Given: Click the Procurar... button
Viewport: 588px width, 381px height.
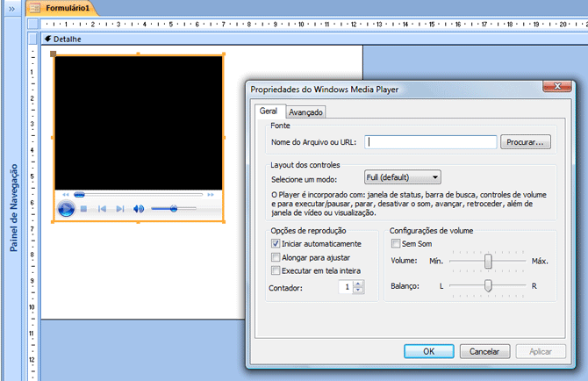Looking at the screenshot, I should (x=526, y=142).
